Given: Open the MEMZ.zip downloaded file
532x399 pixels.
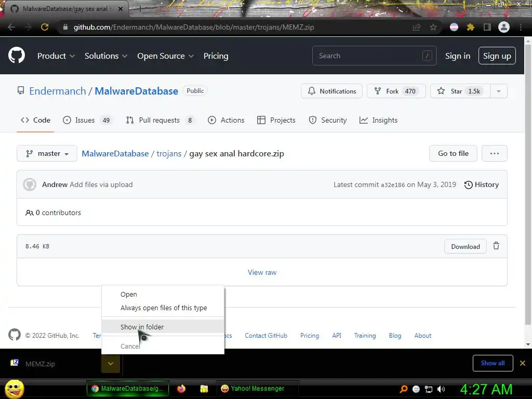Looking at the screenshot, I should coord(40,364).
